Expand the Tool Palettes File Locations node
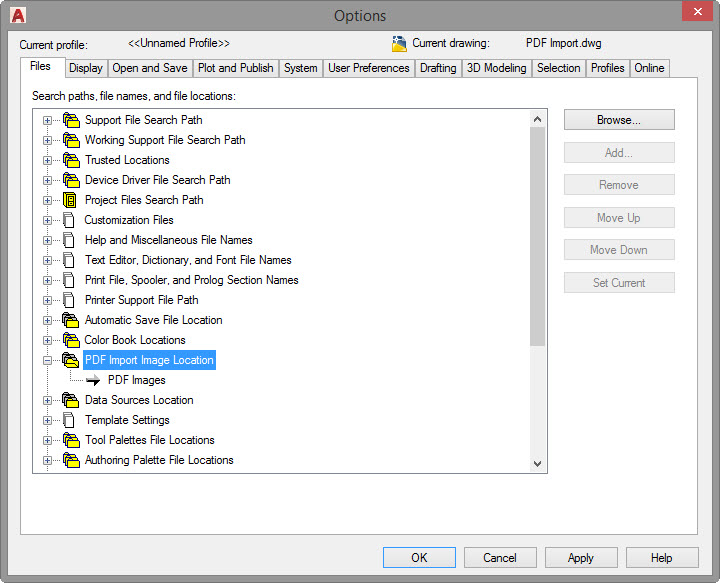Image resolution: width=720 pixels, height=583 pixels. 47,440
